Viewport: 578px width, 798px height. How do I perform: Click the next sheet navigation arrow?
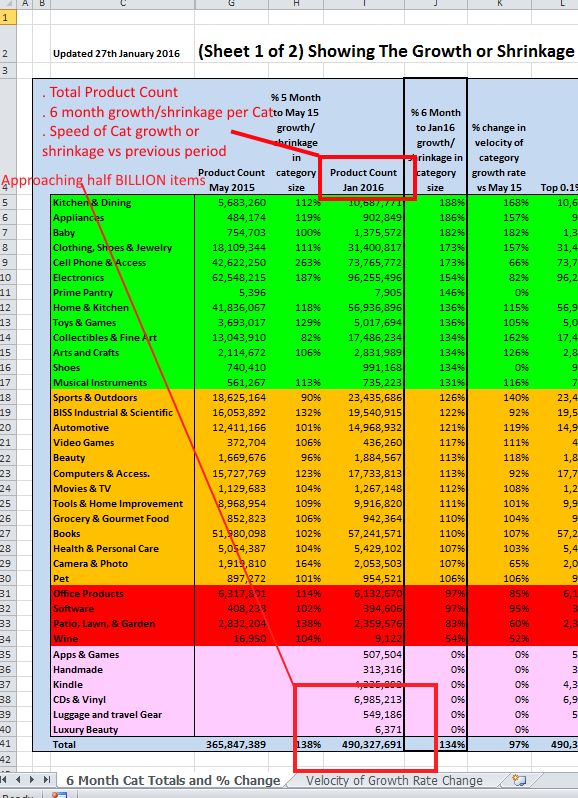pyautogui.click(x=32, y=780)
